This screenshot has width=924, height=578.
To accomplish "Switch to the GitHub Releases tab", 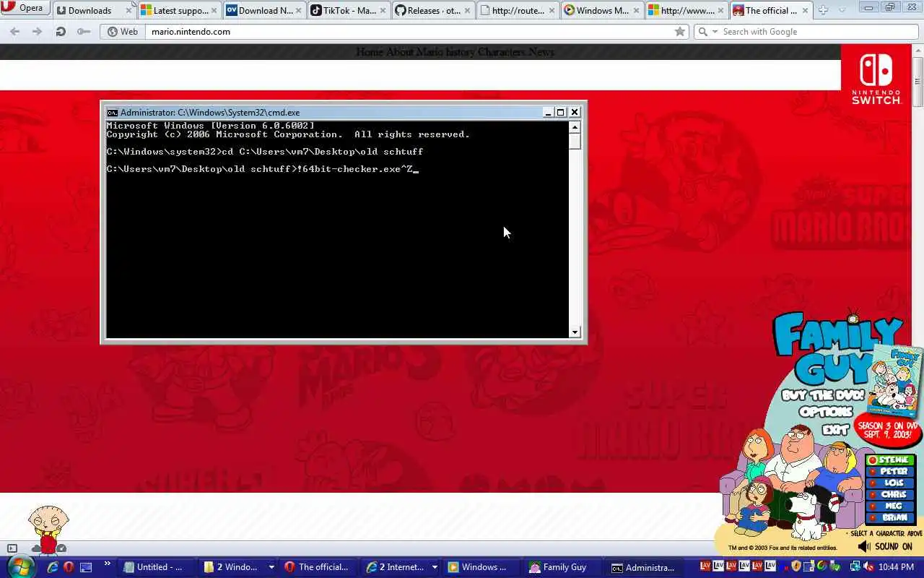I will (x=434, y=10).
